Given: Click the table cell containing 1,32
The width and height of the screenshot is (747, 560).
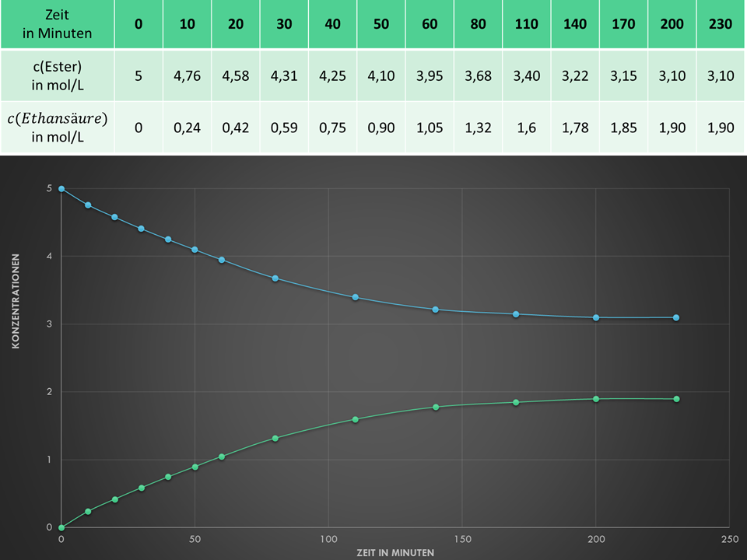Looking at the screenshot, I should click(478, 128).
